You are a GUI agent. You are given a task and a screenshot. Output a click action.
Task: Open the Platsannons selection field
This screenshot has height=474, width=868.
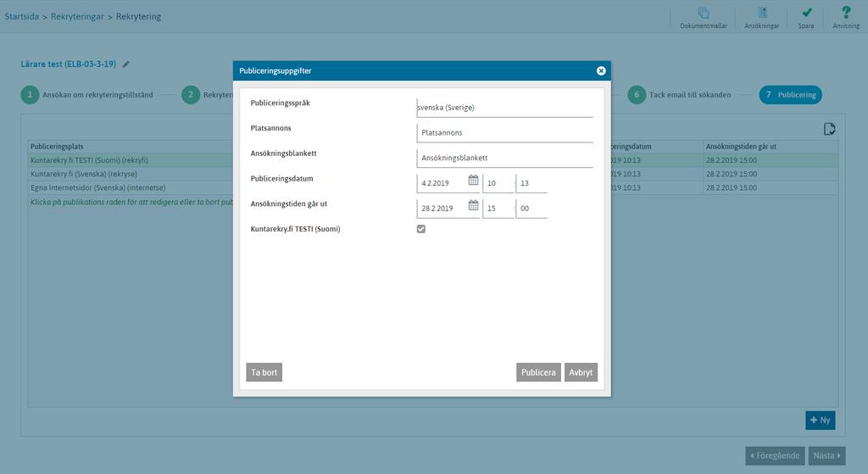point(504,133)
